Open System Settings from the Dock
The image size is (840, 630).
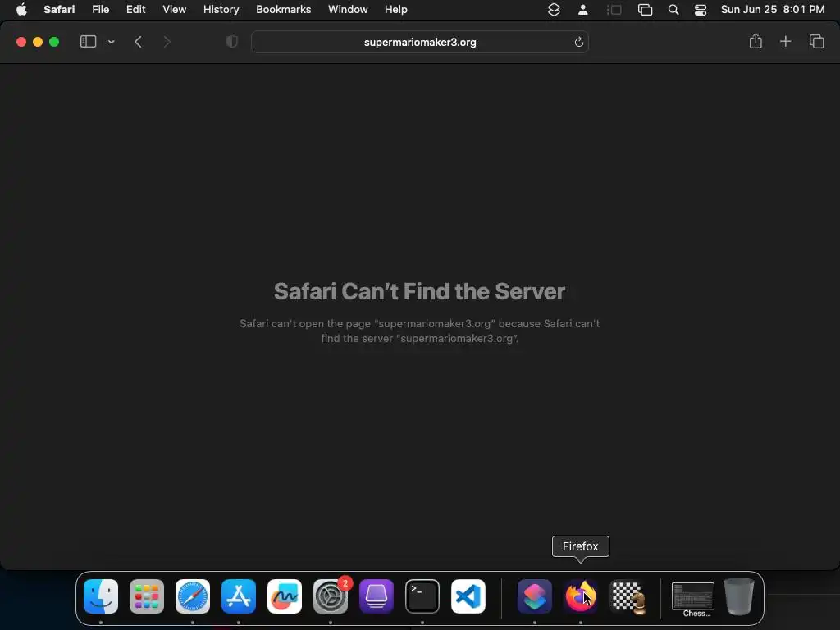click(331, 596)
